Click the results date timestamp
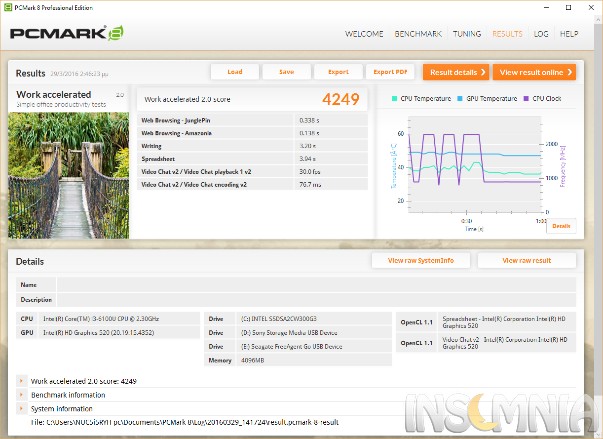603x439 pixels. [79, 74]
